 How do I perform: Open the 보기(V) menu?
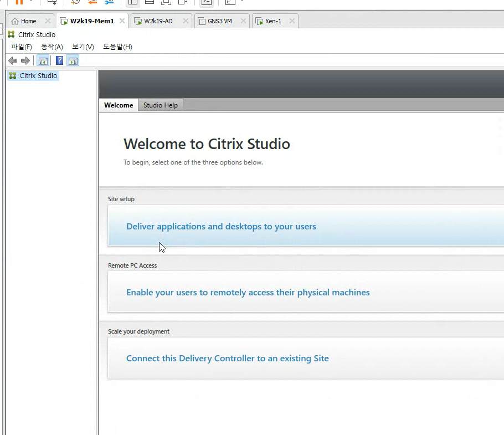tap(83, 47)
